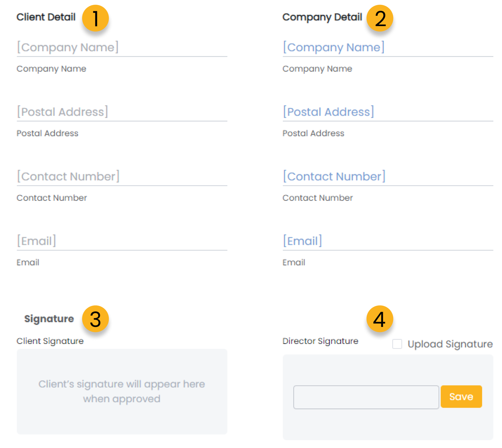Click the director signature text box

pos(366,397)
